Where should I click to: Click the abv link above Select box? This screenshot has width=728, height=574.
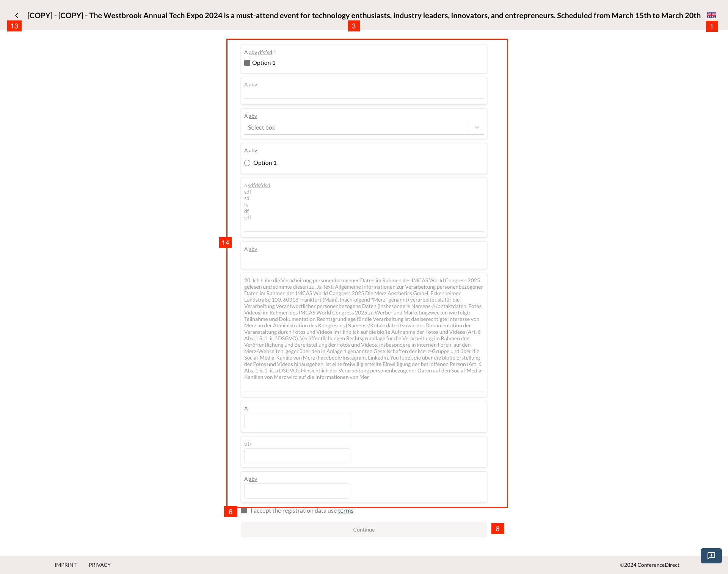253,116
